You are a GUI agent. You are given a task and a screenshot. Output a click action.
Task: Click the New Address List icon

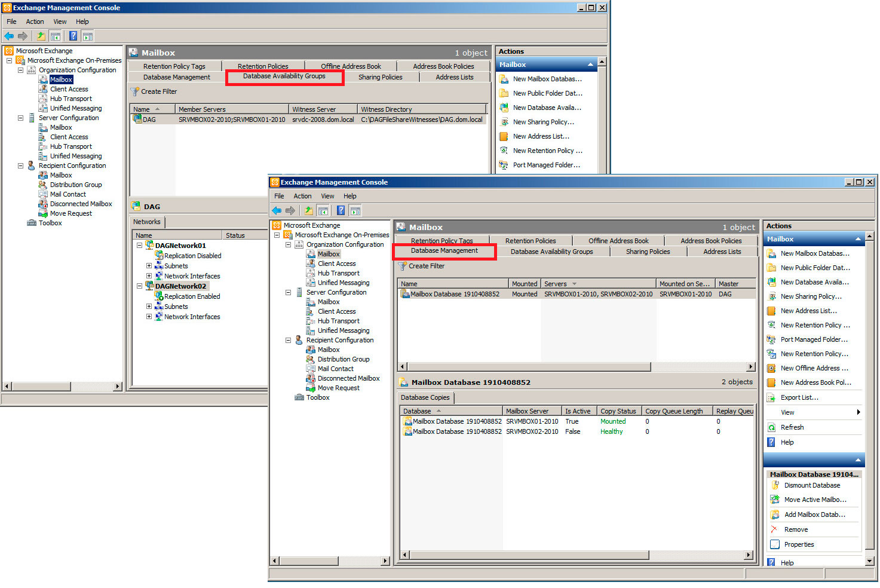pyautogui.click(x=772, y=310)
